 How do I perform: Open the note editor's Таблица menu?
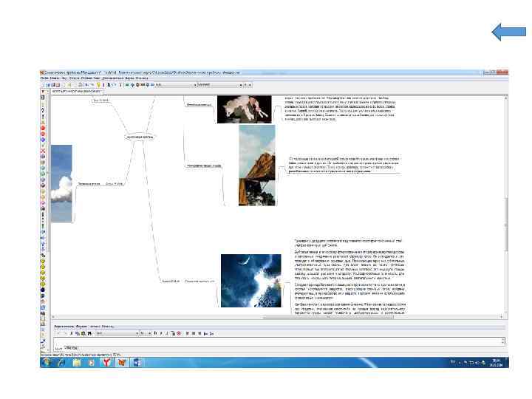[x=95, y=327]
